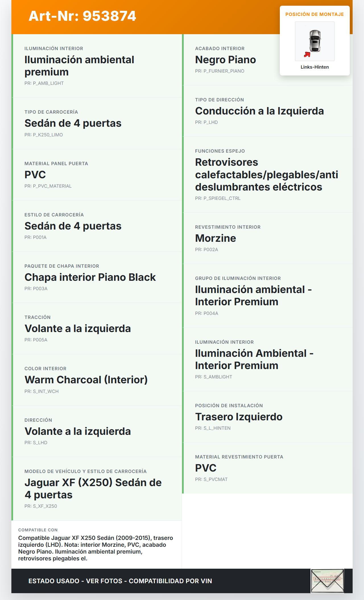Click the Trasero Izquierdo installation position
364x600 pixels.
239,417
